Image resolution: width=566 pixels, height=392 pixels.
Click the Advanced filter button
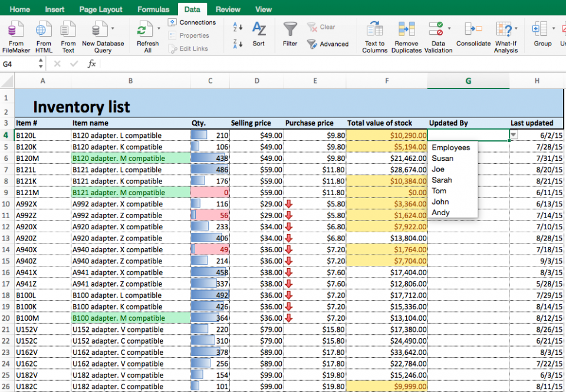[x=328, y=44]
